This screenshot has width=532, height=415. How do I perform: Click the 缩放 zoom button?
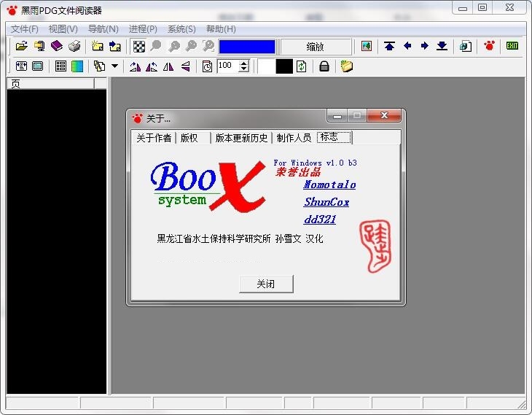click(x=316, y=47)
